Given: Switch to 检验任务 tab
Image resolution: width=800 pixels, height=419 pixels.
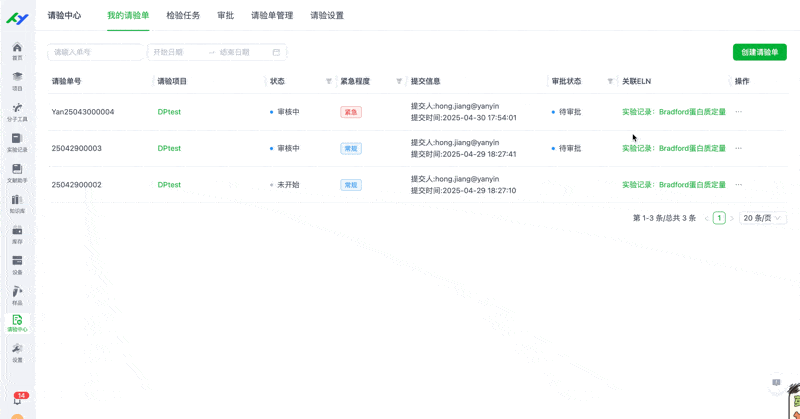Looking at the screenshot, I should [x=183, y=15].
